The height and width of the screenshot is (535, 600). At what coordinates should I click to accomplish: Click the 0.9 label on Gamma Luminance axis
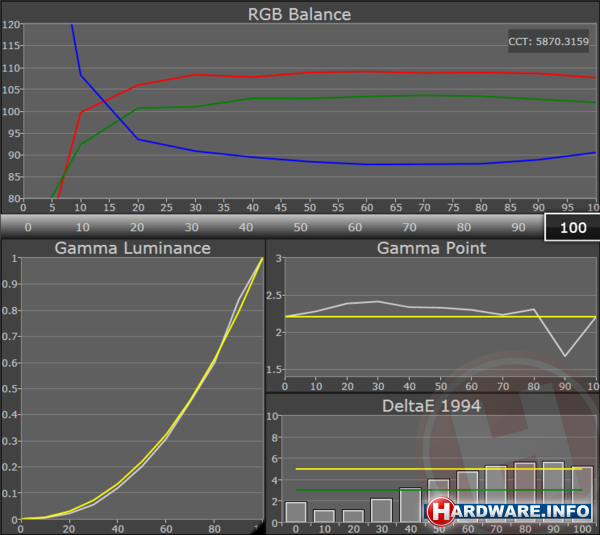(x=9, y=284)
